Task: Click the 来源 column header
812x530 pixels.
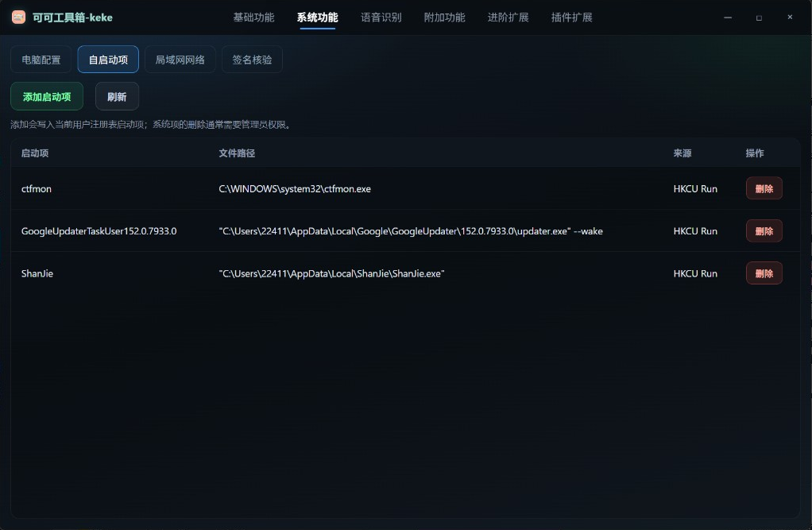Action: pos(682,153)
